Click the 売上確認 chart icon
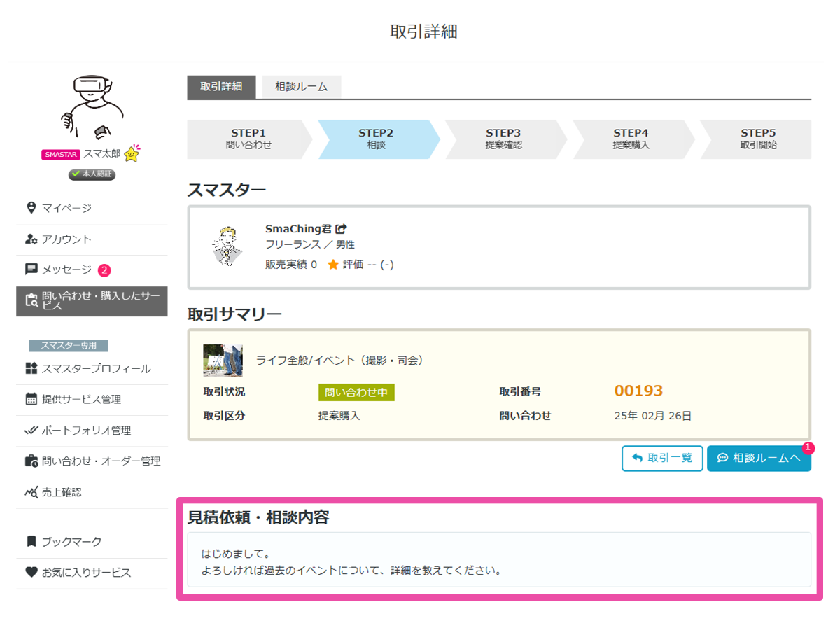The image size is (840, 628). click(31, 492)
